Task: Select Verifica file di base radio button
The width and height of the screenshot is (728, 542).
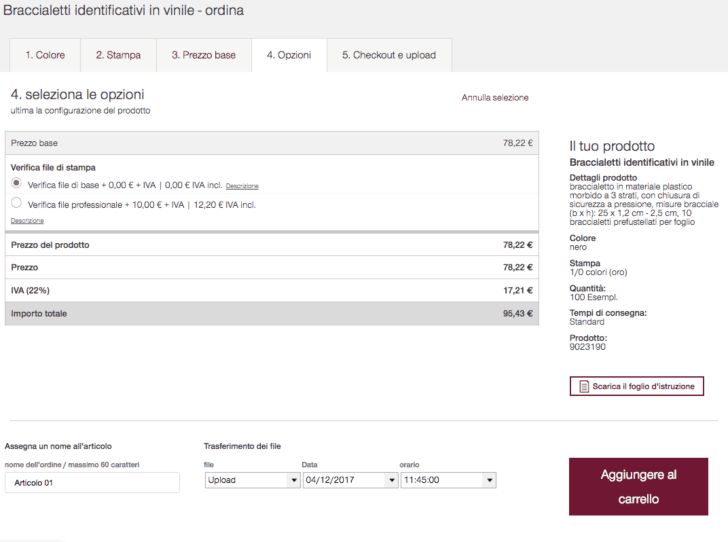Action: point(16,183)
